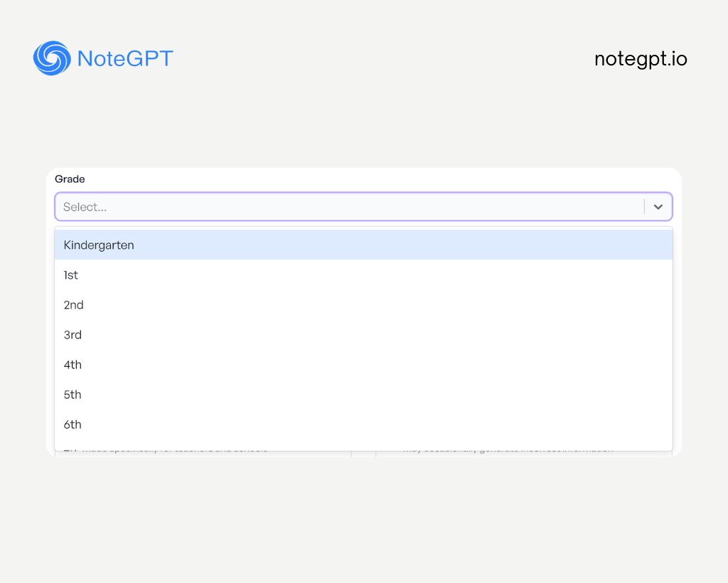Collapse the Grade dropdown using chevron arrow
Viewport: 728px width, 583px height.
(x=658, y=207)
